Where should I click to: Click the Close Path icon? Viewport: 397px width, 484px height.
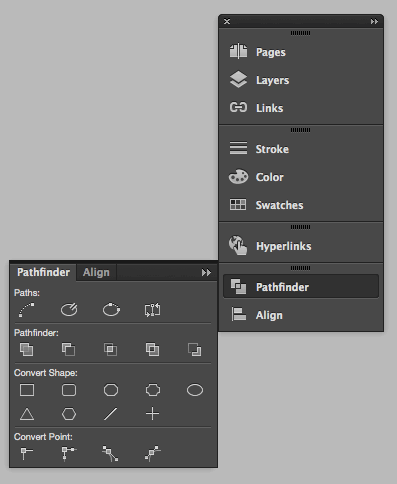[111, 310]
